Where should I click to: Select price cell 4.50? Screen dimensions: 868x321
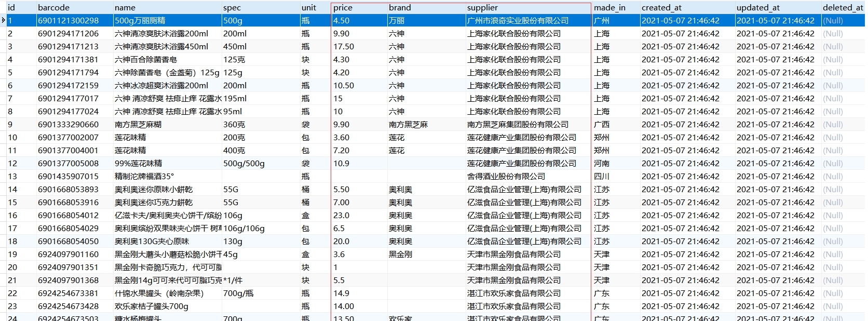pyautogui.click(x=359, y=20)
